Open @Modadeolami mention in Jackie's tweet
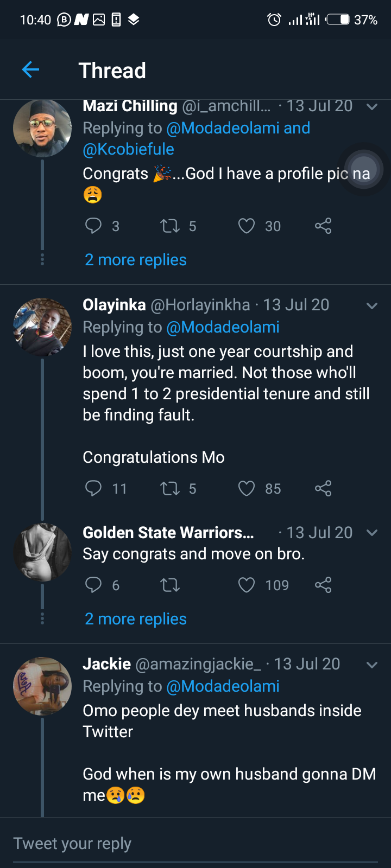The height and width of the screenshot is (868, 391). click(223, 686)
